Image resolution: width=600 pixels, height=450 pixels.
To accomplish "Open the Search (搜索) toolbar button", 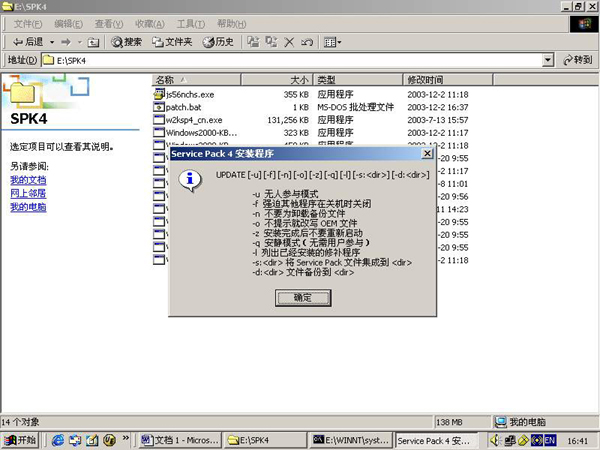I will (126, 42).
